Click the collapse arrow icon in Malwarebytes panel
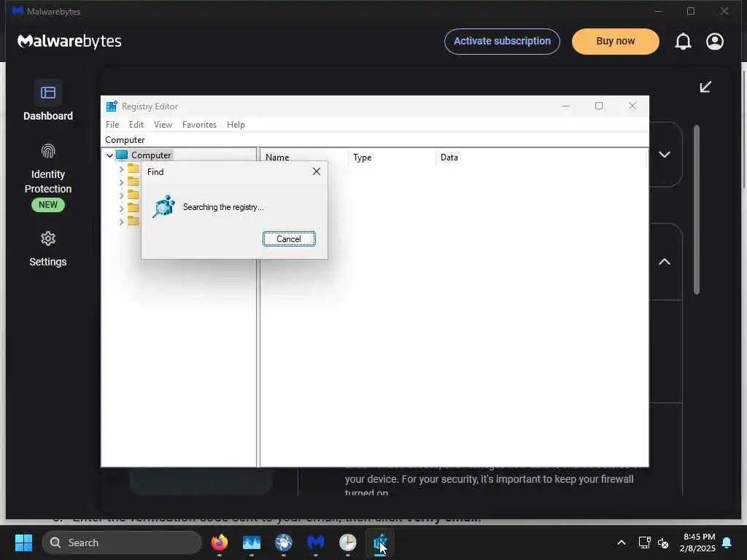Screen dimensions: 747x560 [705, 87]
